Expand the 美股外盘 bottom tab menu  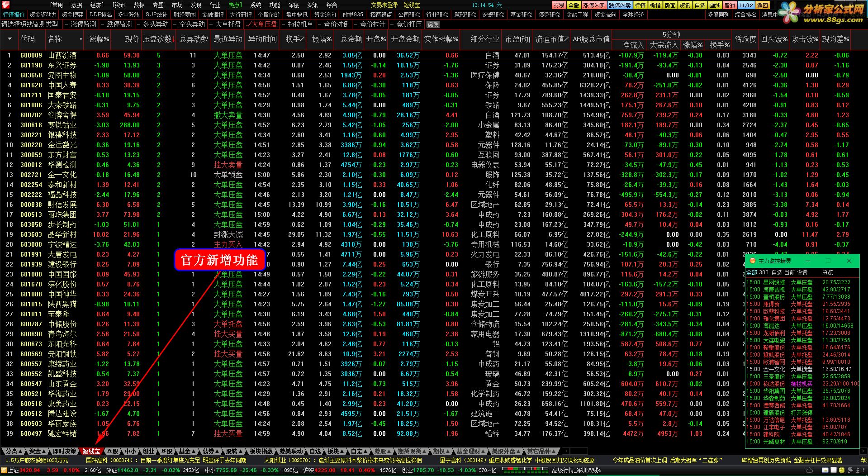pyautogui.click(x=506, y=451)
